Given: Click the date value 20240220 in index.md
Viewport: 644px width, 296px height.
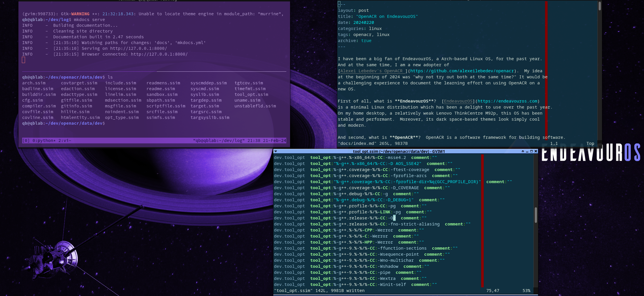Looking at the screenshot, I should tap(364, 22).
